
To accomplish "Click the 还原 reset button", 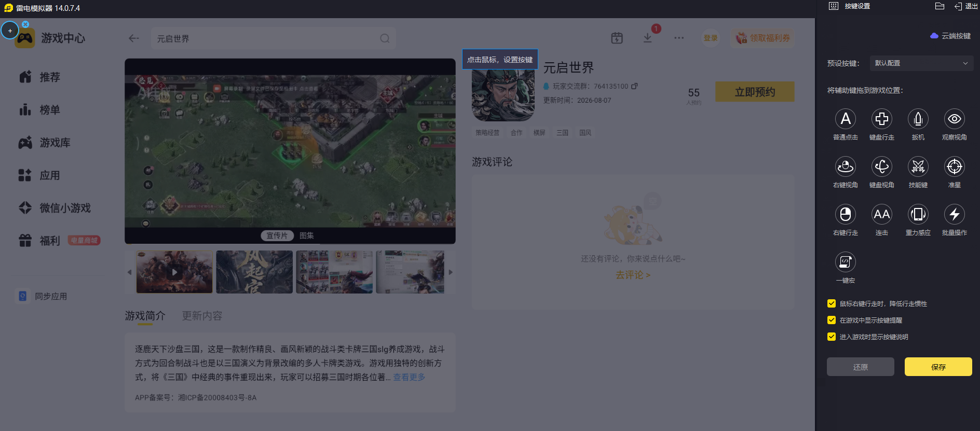I will tap(861, 367).
